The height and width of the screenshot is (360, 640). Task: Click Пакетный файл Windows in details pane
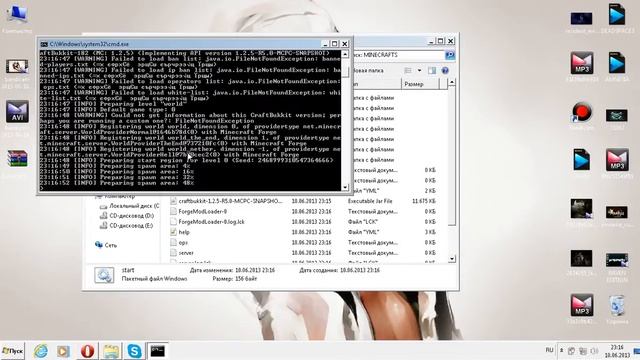[154, 279]
